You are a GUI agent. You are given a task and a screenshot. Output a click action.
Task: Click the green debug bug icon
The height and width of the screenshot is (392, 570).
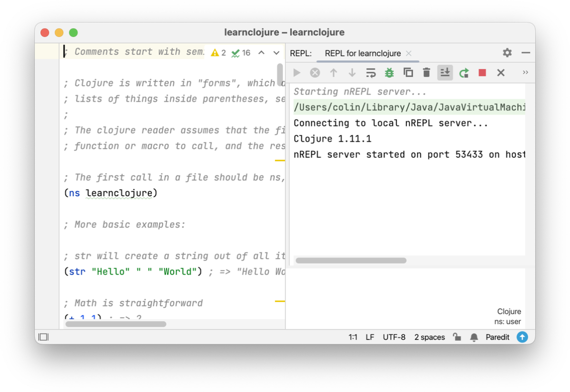[389, 73]
